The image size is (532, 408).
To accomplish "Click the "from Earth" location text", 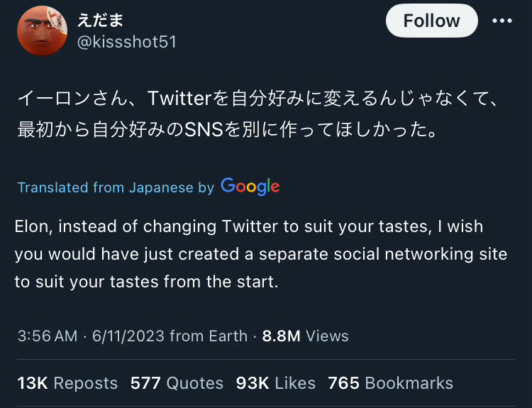I will [x=209, y=336].
